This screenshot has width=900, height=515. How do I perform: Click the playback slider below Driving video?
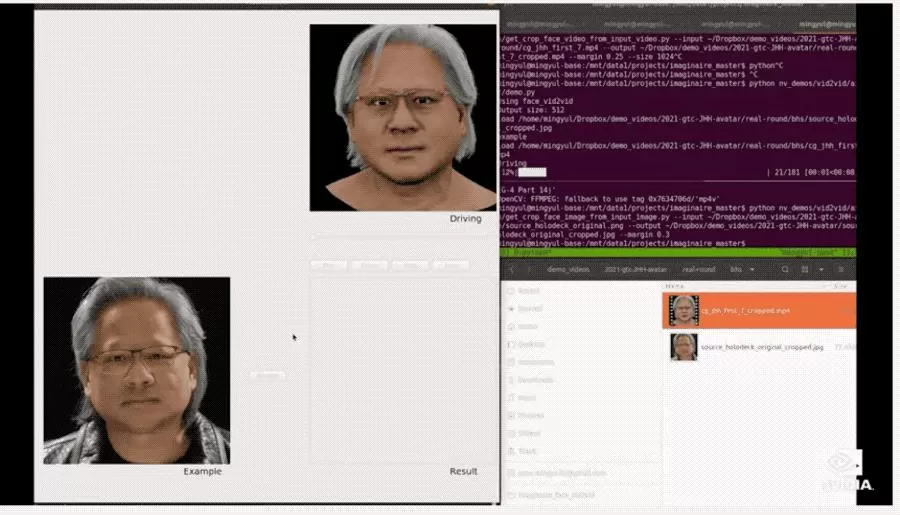400,236
